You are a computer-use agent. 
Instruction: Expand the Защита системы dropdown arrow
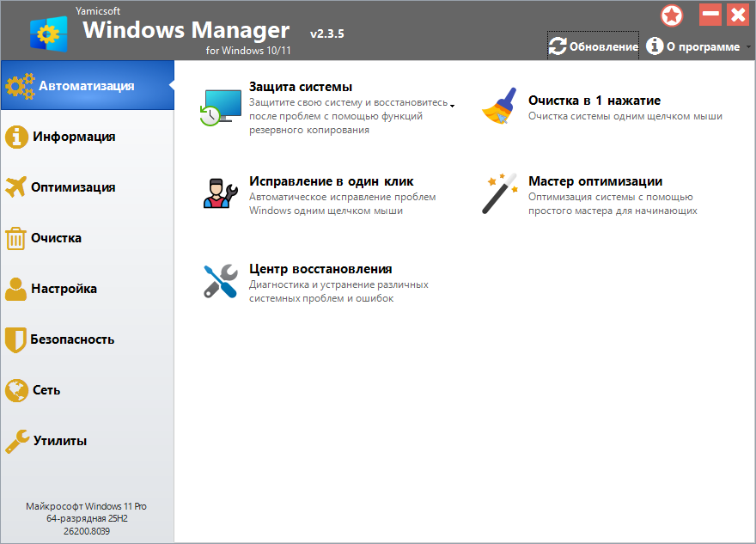[453, 105]
